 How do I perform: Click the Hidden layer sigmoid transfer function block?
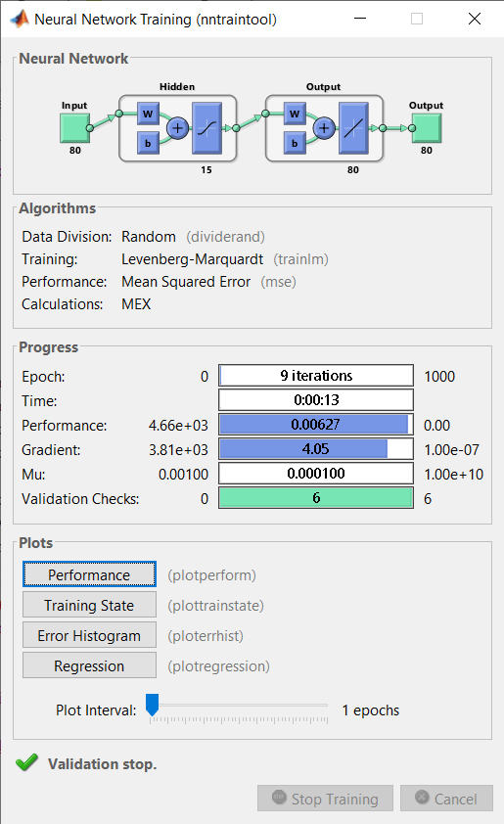(207, 128)
